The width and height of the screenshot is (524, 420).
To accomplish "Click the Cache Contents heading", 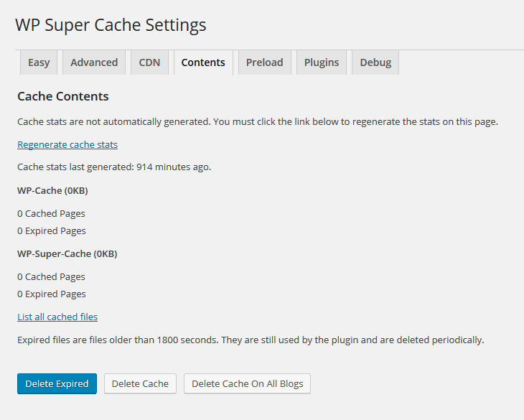I will coord(63,96).
